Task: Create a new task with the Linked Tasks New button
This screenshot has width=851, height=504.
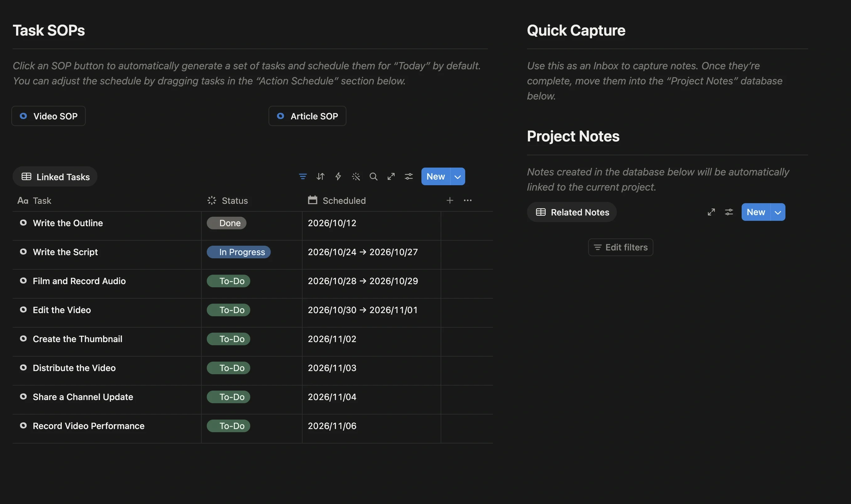Action: tap(436, 177)
